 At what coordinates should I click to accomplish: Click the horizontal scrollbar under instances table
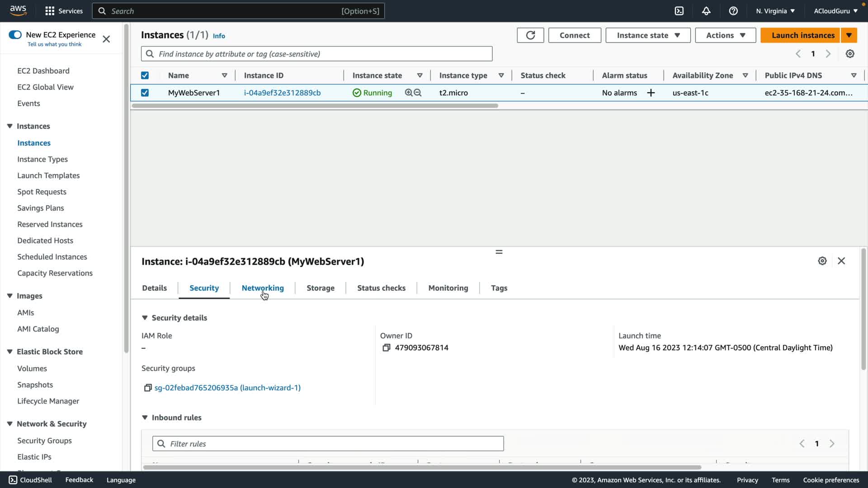pos(315,106)
